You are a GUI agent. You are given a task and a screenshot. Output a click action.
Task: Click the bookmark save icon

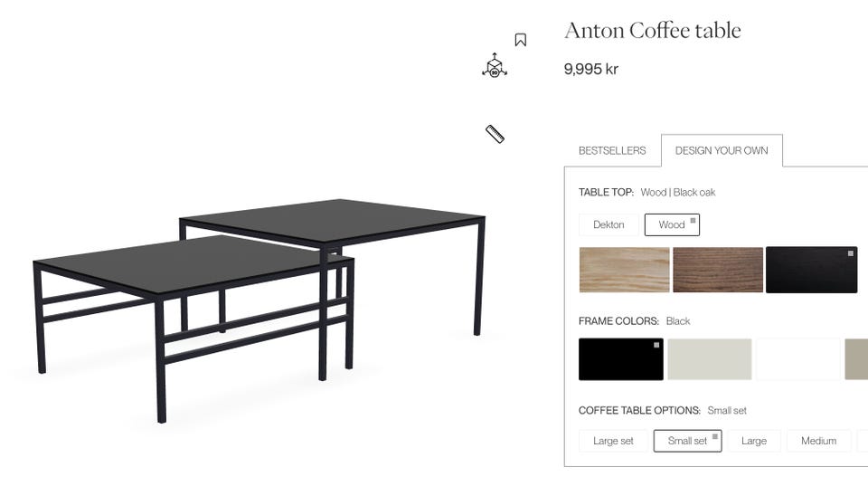pos(521,40)
